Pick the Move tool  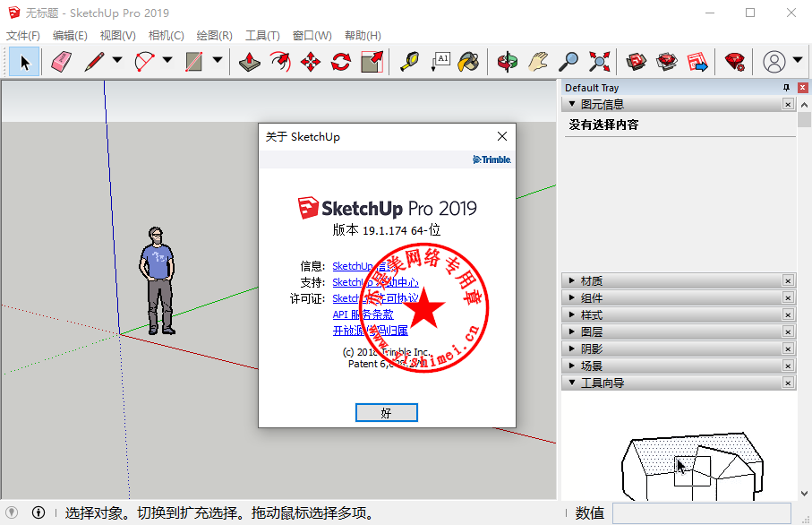click(x=311, y=62)
